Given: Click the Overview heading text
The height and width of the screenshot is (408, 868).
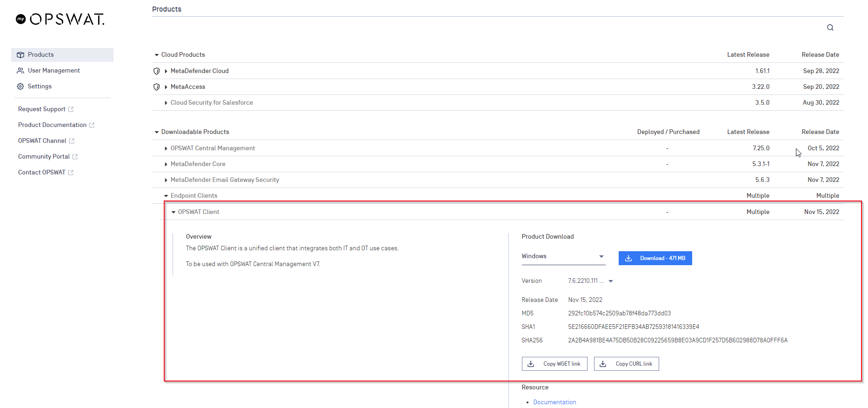Looking at the screenshot, I should pos(199,237).
